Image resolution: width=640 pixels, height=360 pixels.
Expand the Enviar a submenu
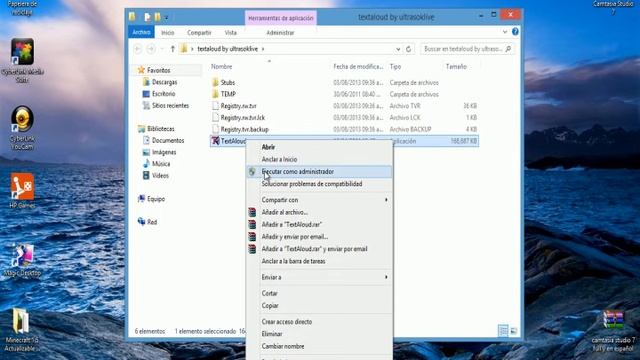tap(386, 277)
